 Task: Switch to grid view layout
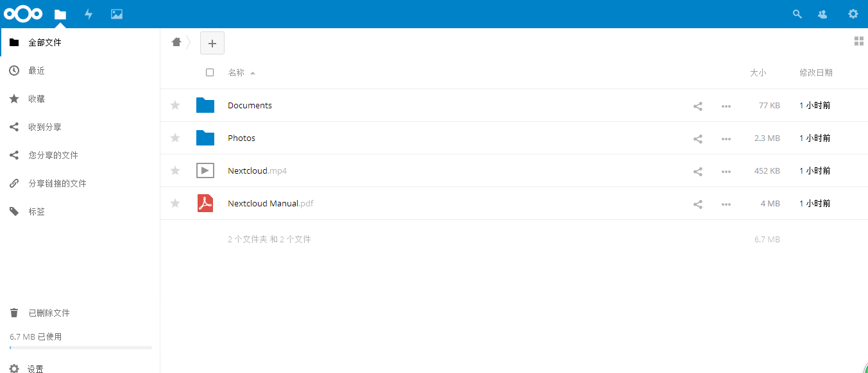[859, 40]
